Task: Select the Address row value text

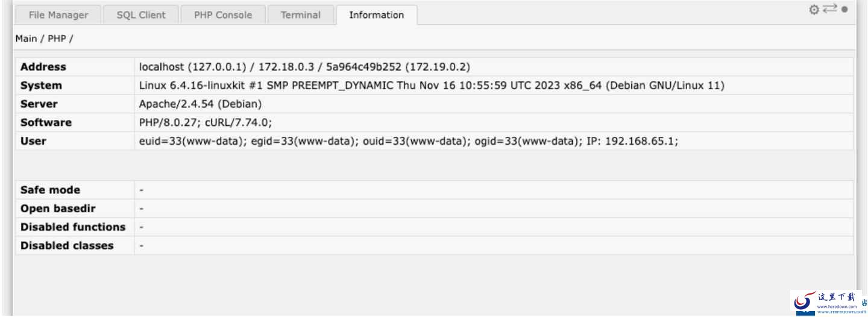Action: 304,67
